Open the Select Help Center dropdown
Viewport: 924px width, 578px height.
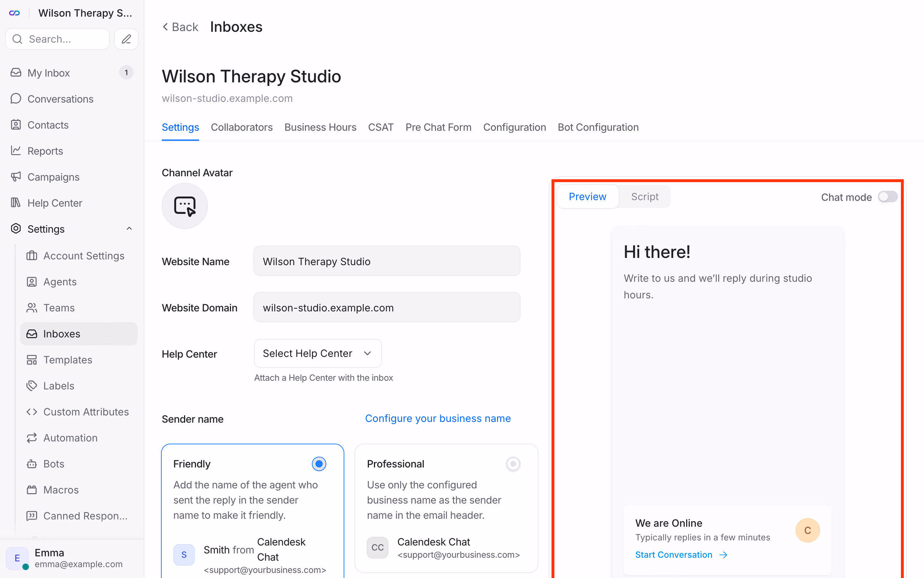(x=318, y=353)
